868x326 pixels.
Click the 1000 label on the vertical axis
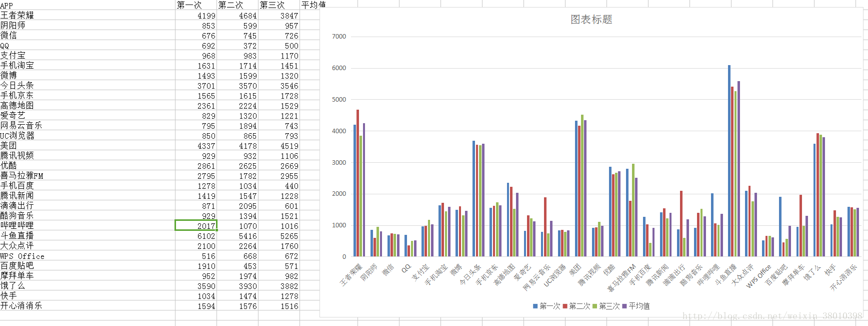click(x=339, y=225)
